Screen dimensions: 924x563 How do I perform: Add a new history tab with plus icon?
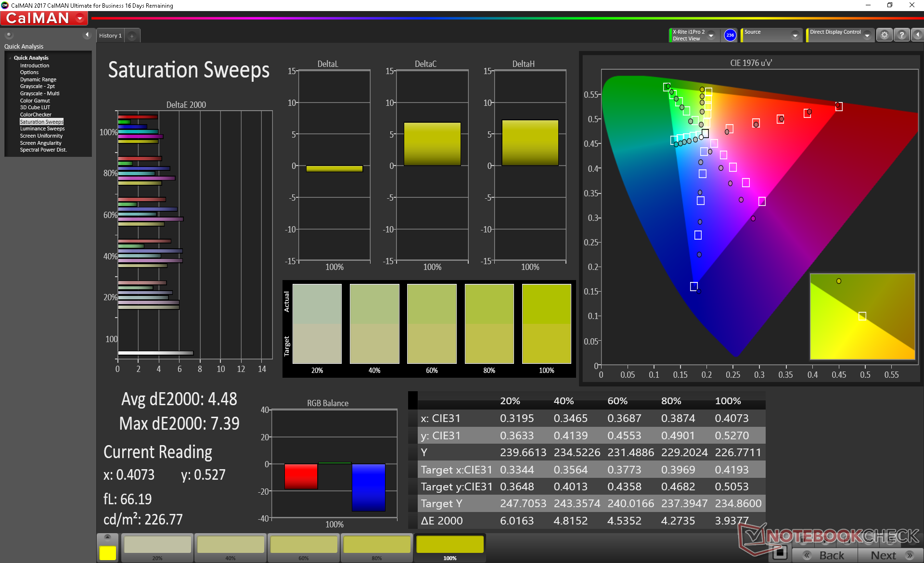coord(132,36)
